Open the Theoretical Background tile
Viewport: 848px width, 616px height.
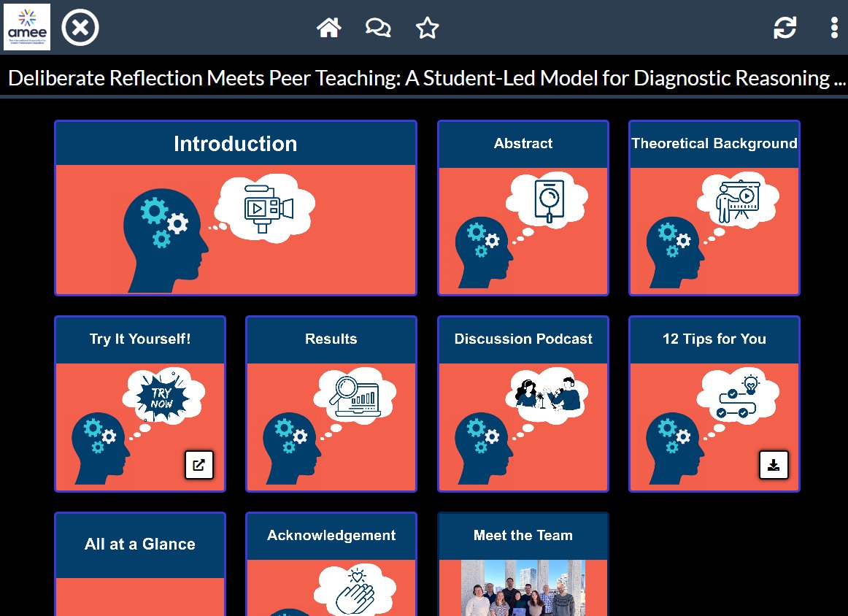(x=714, y=208)
